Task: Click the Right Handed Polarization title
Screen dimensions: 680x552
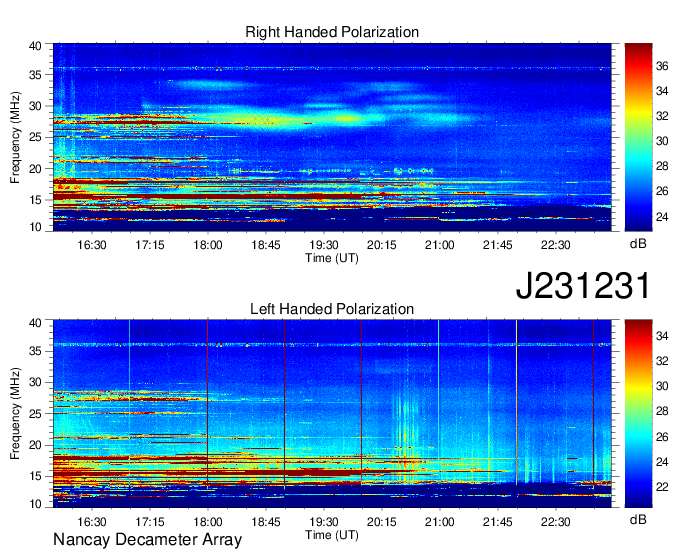Action: [x=332, y=32]
